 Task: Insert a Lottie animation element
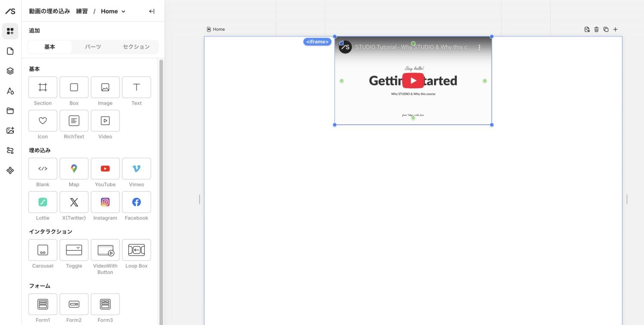(43, 202)
